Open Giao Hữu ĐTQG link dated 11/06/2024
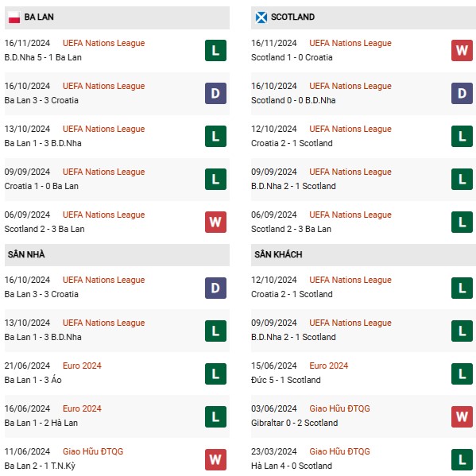The height and width of the screenshot is (476, 476). (x=93, y=451)
